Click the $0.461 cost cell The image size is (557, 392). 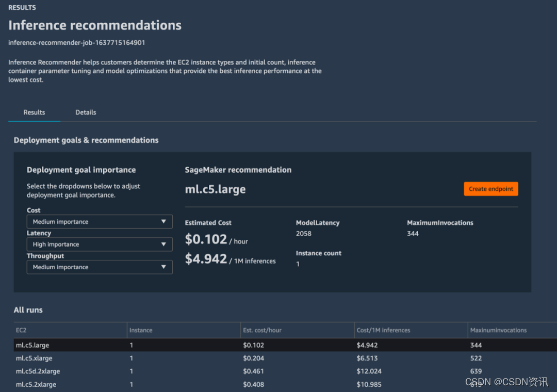(253, 371)
